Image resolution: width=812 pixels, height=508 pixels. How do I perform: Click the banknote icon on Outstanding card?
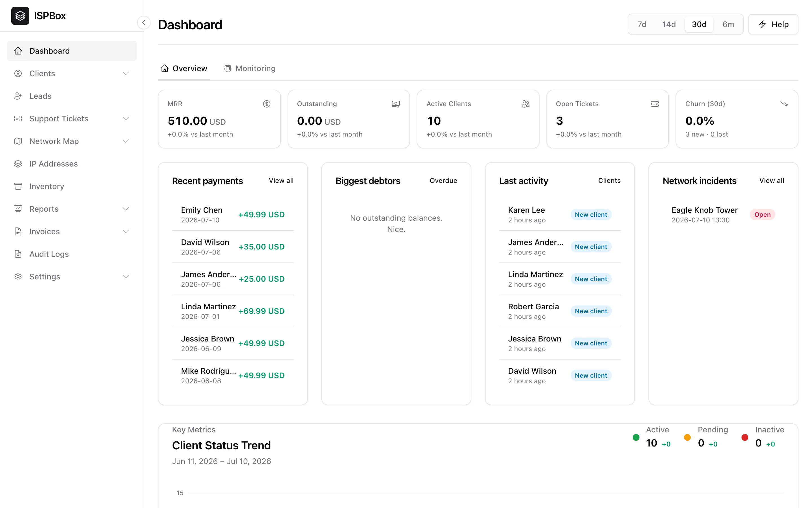click(396, 104)
